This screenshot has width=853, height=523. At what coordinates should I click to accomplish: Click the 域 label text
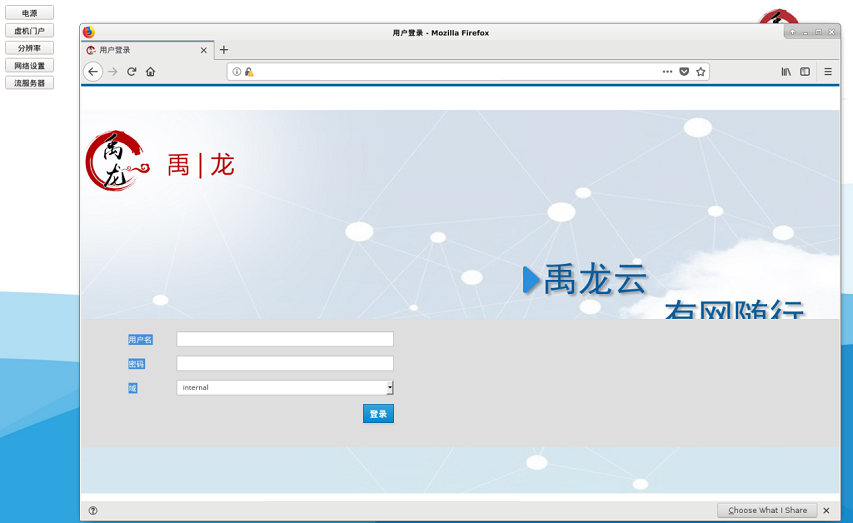click(x=133, y=388)
